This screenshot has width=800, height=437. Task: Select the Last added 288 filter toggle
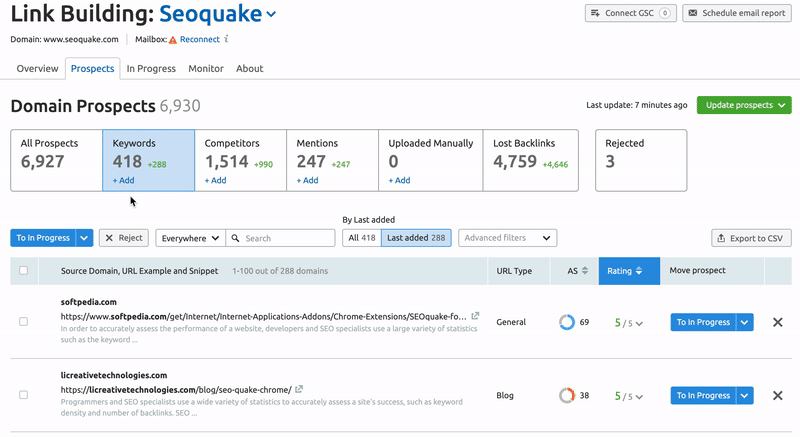[416, 238]
